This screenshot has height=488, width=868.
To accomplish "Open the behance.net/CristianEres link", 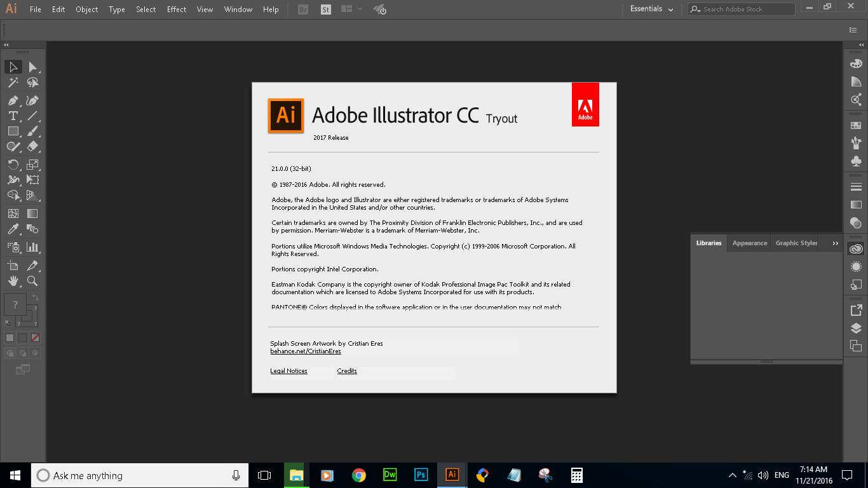I will coord(306,351).
